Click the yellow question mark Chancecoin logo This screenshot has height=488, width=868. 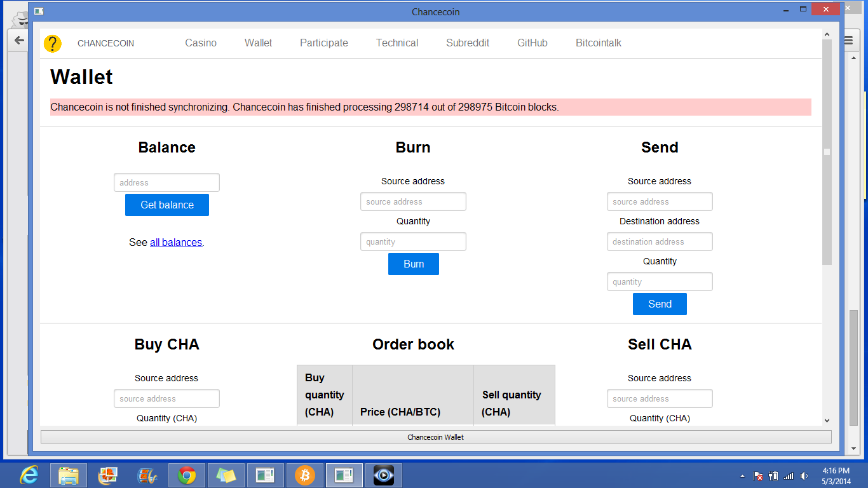(x=53, y=43)
